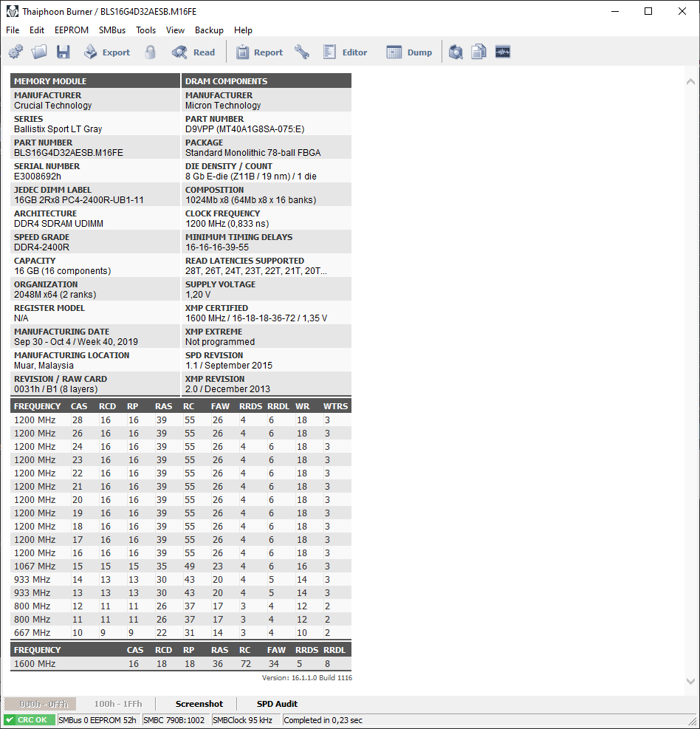Image resolution: width=700 pixels, height=729 pixels.
Task: Click serial number E3008692h
Action: pyautogui.click(x=38, y=177)
